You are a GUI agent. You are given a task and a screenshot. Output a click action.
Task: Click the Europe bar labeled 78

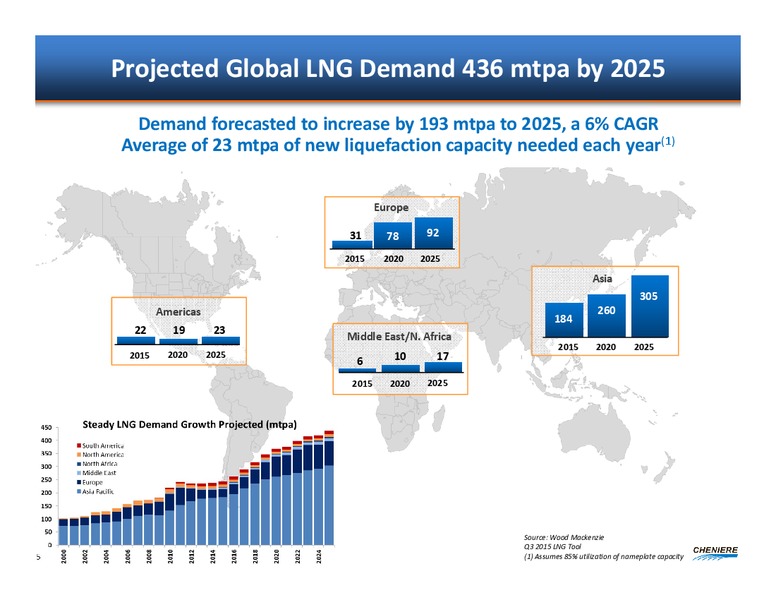[x=393, y=236]
